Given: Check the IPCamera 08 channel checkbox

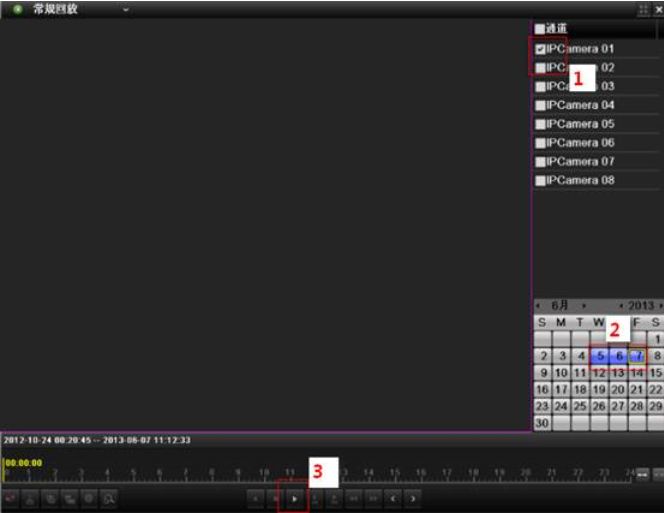Looking at the screenshot, I should [540, 181].
